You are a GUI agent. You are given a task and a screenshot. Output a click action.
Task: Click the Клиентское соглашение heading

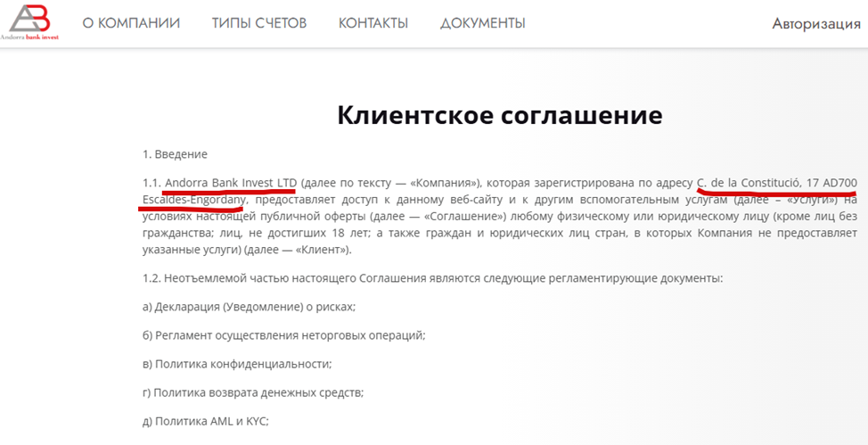point(499,116)
